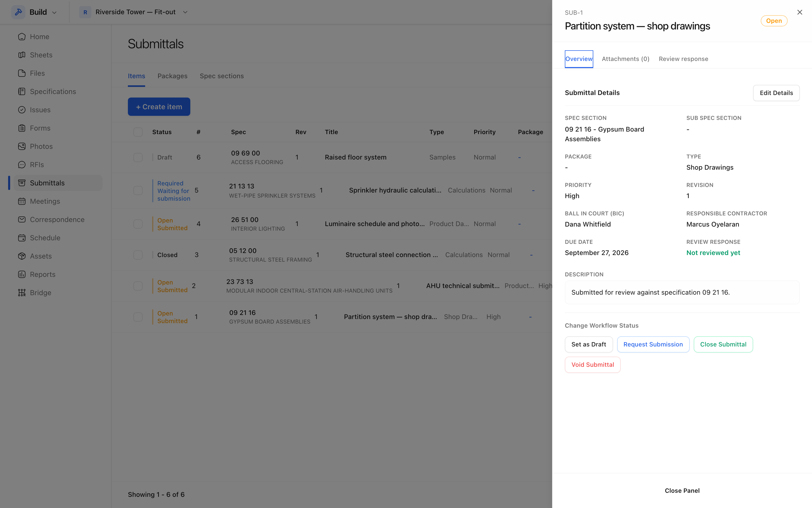Click the Edit Details button
812x508 pixels.
tap(776, 93)
